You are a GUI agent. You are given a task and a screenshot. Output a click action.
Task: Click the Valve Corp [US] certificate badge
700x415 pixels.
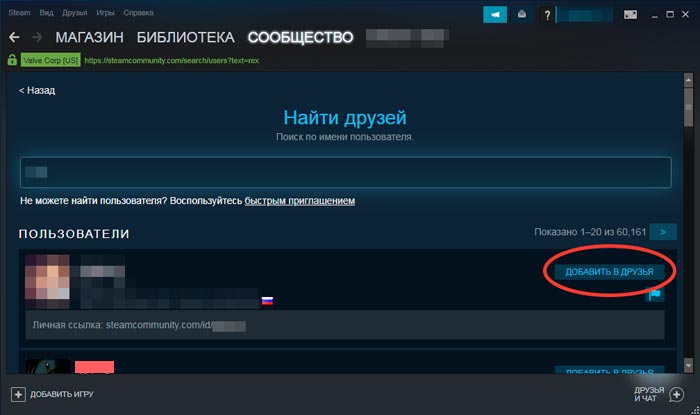[x=50, y=60]
